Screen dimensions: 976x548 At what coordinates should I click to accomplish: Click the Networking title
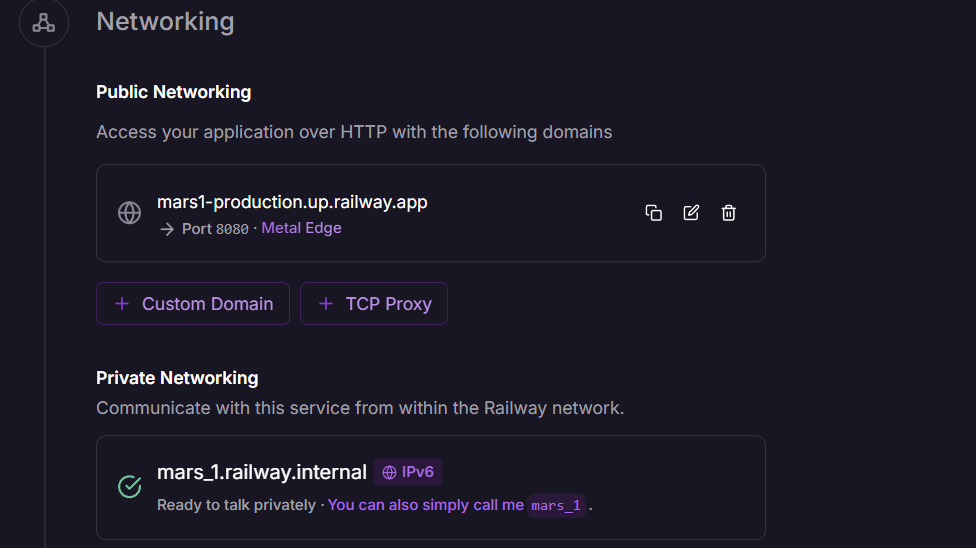[x=166, y=22]
